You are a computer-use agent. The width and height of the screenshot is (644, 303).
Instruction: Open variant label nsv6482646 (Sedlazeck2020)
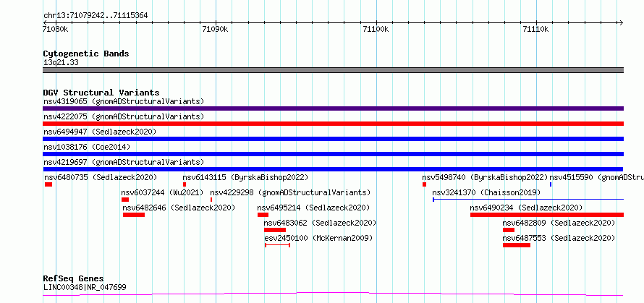pos(179,208)
